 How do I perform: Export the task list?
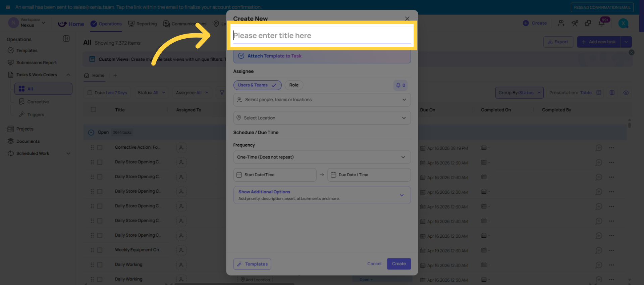(558, 42)
